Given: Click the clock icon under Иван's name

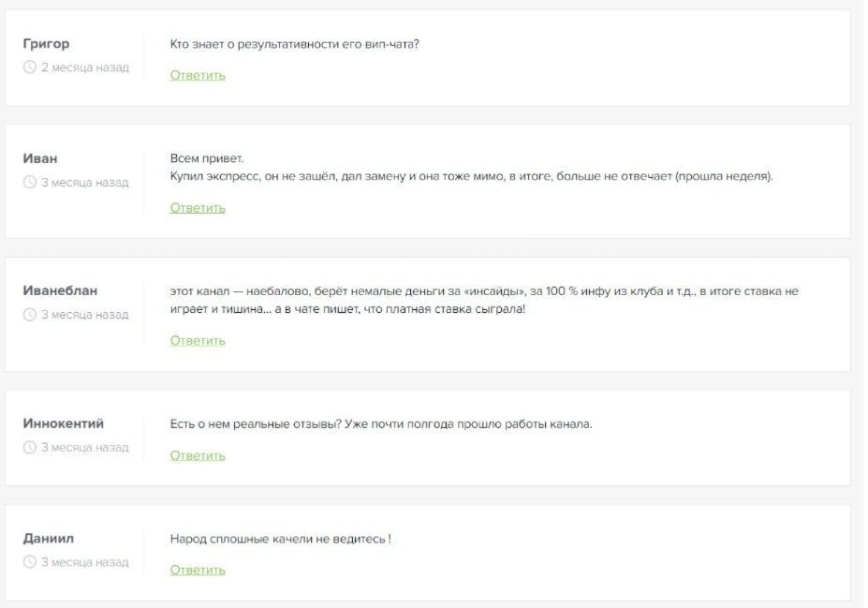Looking at the screenshot, I should point(29,182).
